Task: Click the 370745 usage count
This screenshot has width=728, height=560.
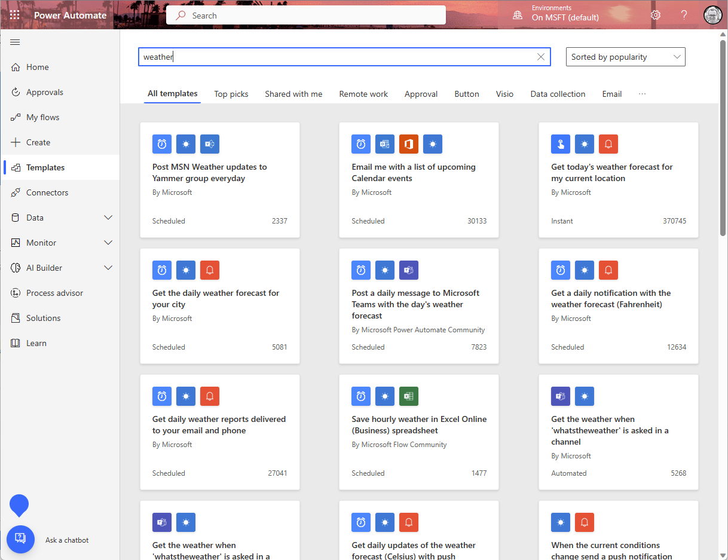Action: (674, 221)
